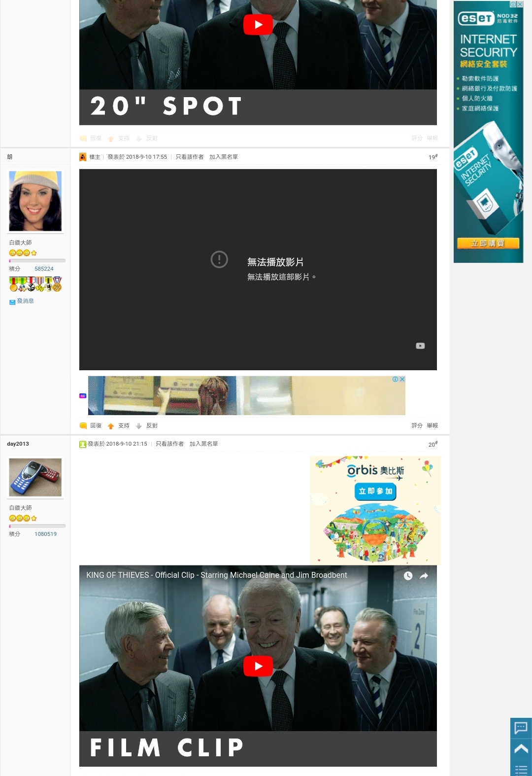Click 樓主 author icon in post 19 header

pos(83,157)
